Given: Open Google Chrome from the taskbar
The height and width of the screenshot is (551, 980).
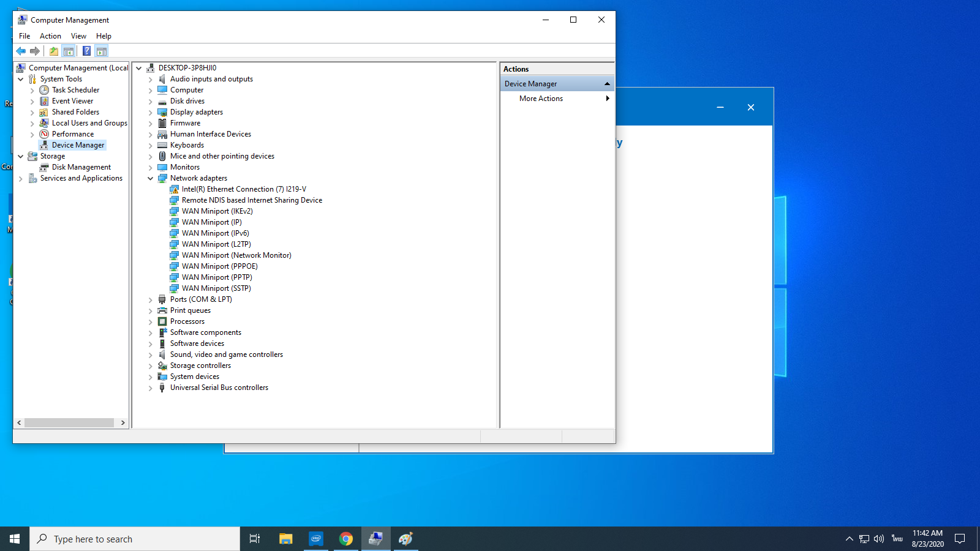Looking at the screenshot, I should pyautogui.click(x=346, y=539).
